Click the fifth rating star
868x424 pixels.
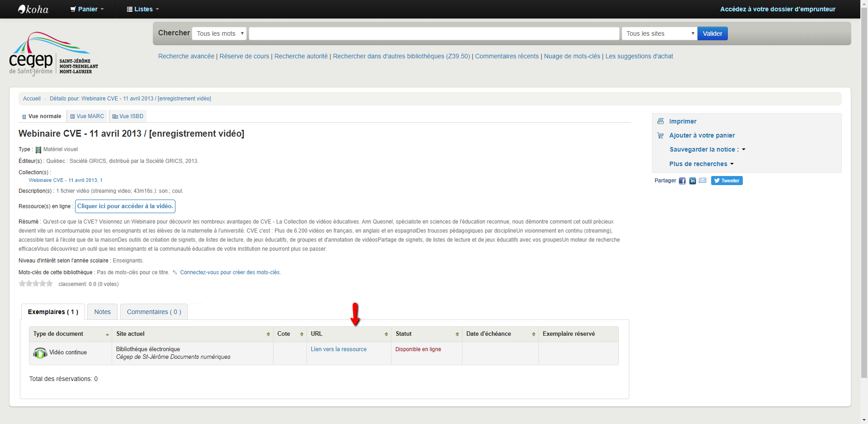tap(50, 284)
